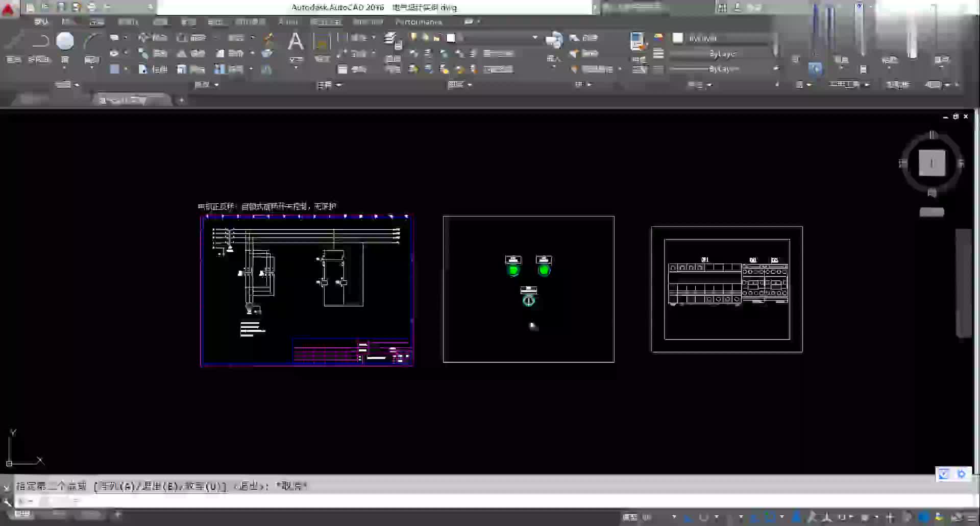Click the Save As quick-access icon
The image size is (980, 526).
point(77,7)
